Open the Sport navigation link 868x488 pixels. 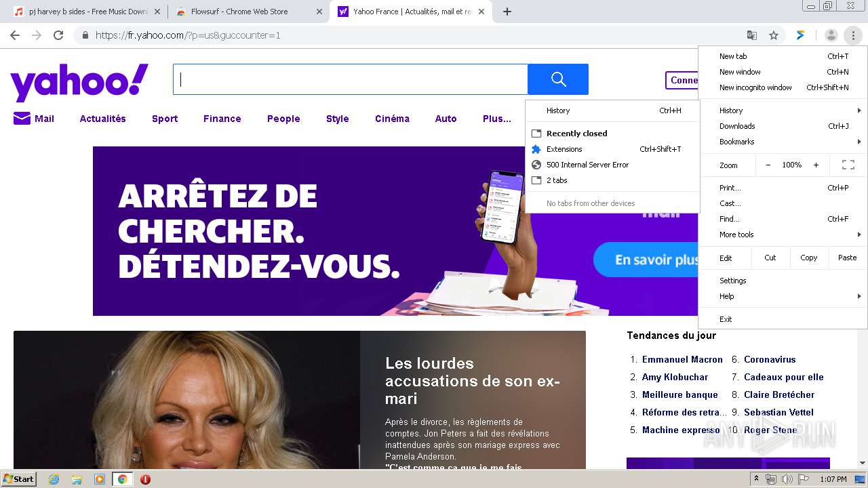(165, 119)
